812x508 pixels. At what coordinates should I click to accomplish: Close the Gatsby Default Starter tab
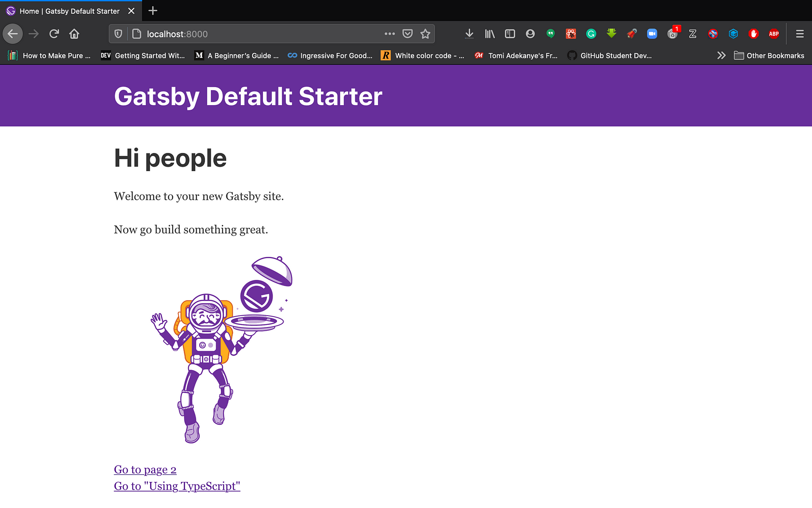click(131, 11)
